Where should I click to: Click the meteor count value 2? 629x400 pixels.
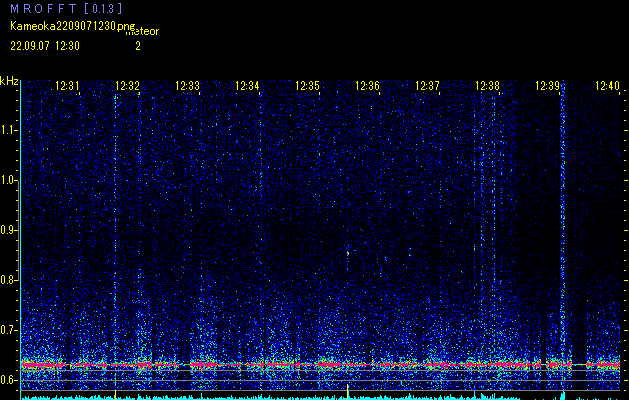[138, 46]
